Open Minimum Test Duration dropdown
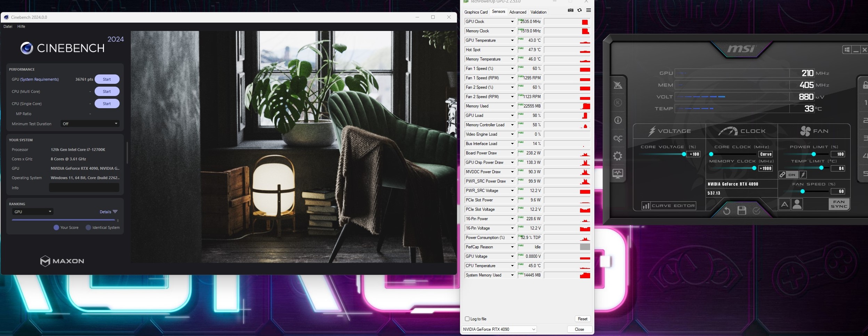Screen dimensions: 868x336 [90, 124]
